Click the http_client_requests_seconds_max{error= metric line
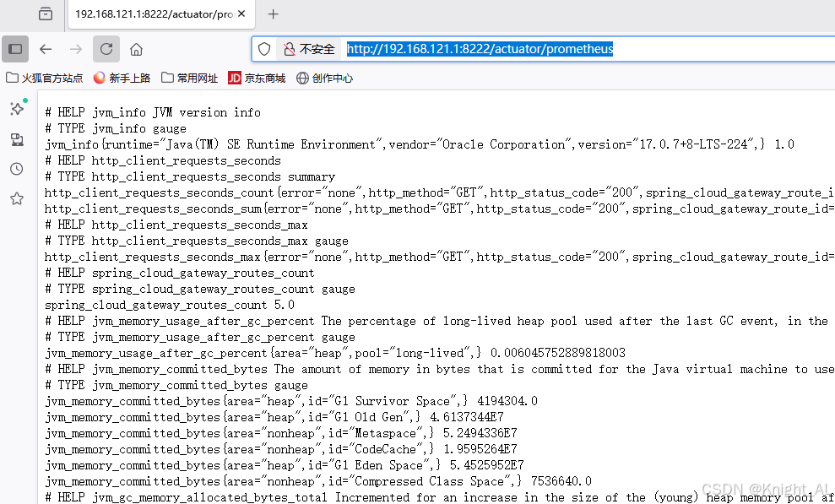The image size is (835, 504). [440, 257]
